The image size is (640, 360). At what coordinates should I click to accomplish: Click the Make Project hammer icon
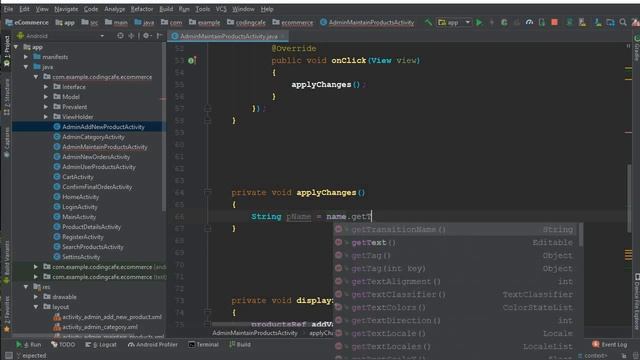click(428, 22)
